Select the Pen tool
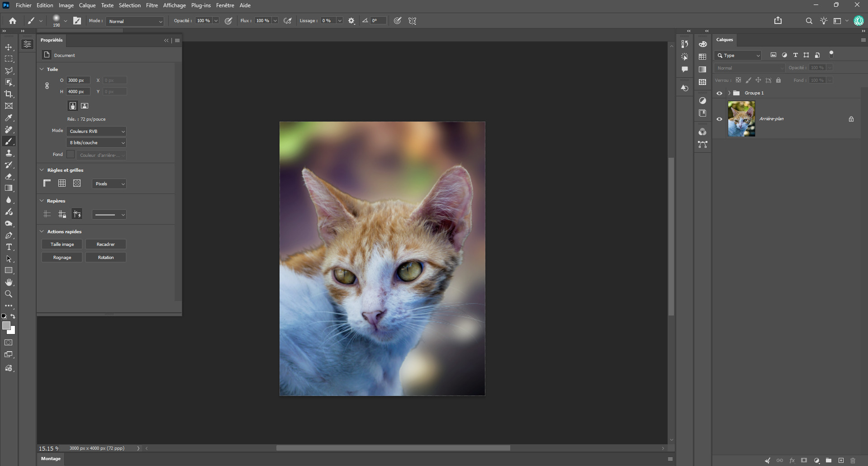 9,235
